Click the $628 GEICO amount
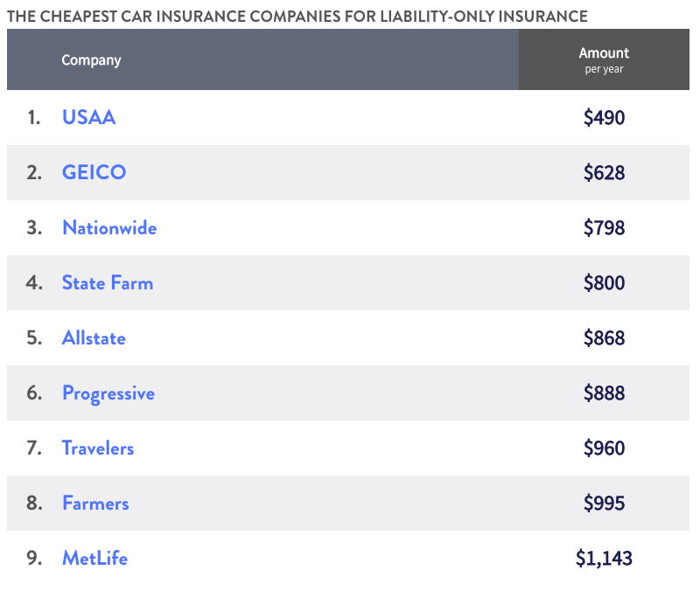Image resolution: width=700 pixels, height=598 pixels. (604, 172)
